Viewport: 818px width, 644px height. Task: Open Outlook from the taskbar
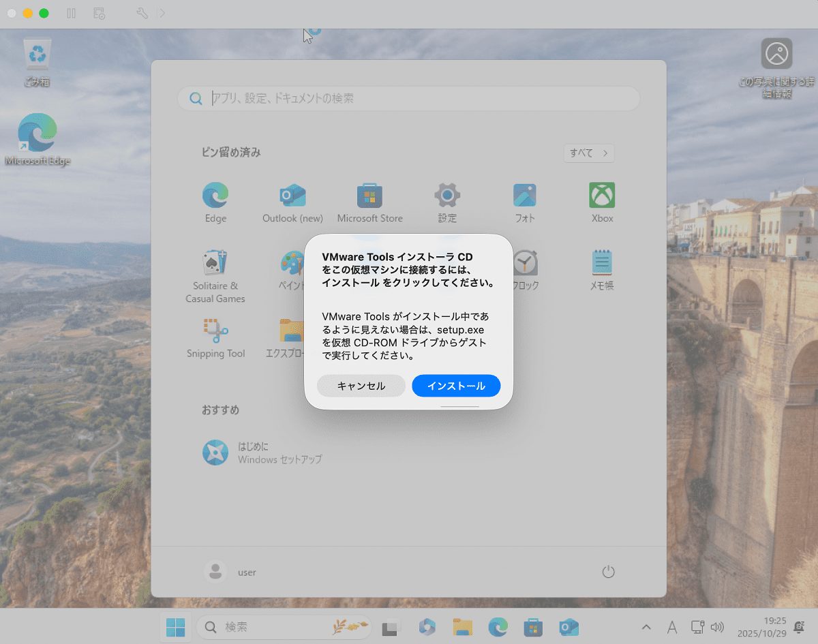pyautogui.click(x=569, y=627)
